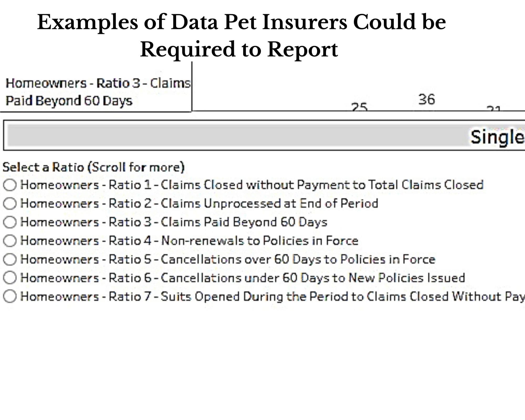Screen dimensions: 525x420
Task: Click the 'Non-renewals to Policies in Force' label text
Action: point(260,241)
